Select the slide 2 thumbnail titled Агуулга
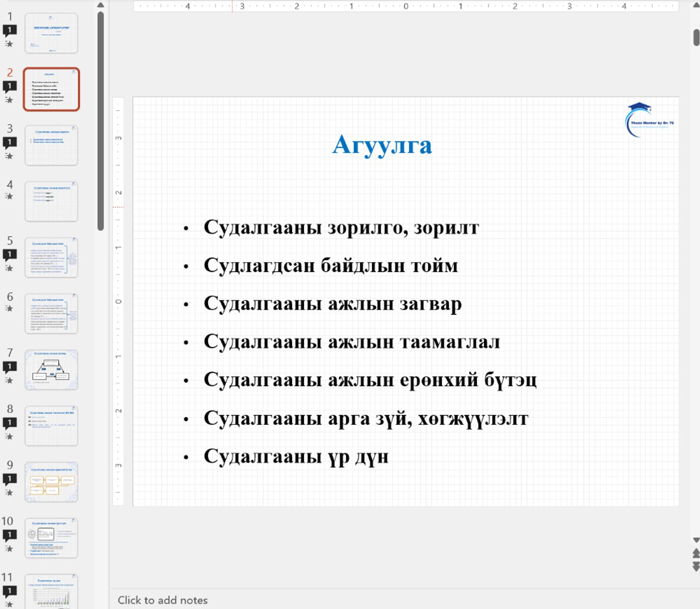The image size is (700, 609). click(51, 89)
